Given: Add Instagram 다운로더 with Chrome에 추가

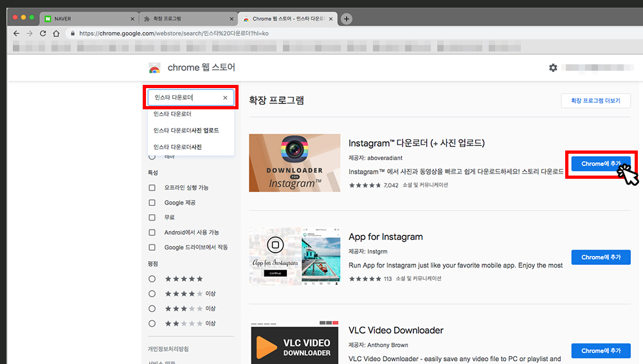Looking at the screenshot, I should coord(601,164).
